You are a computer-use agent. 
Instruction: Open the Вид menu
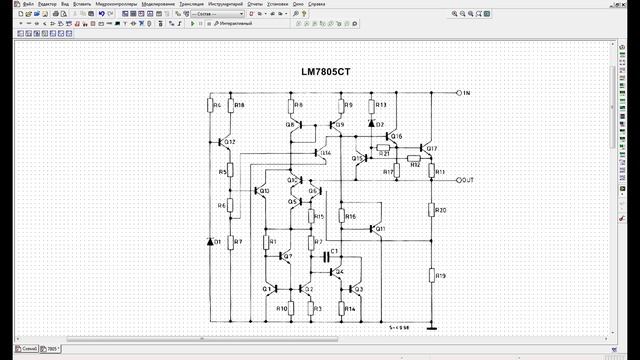(x=65, y=4)
